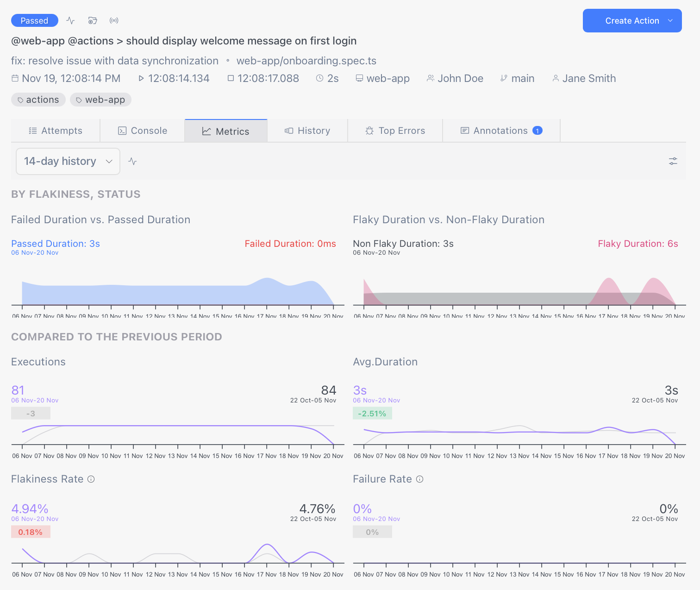Open the web-app/onboarding.spec.ts file link
The image size is (700, 590).
306,61
